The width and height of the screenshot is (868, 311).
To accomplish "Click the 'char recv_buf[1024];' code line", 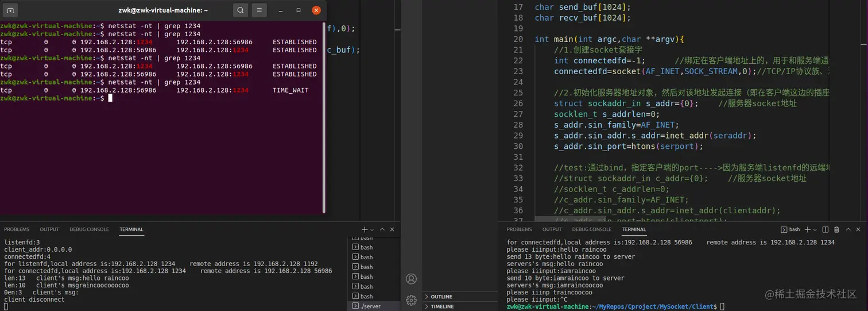I will pos(583,18).
